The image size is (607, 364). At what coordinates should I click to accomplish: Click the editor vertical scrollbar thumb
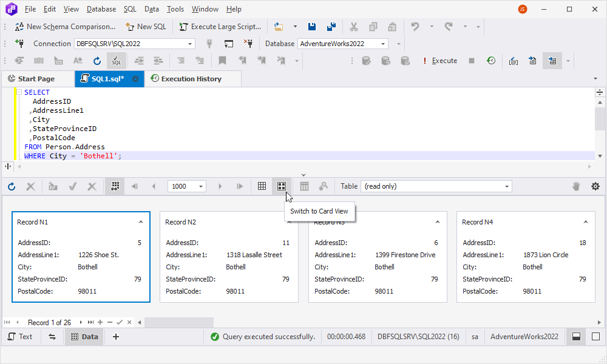[x=600, y=119]
